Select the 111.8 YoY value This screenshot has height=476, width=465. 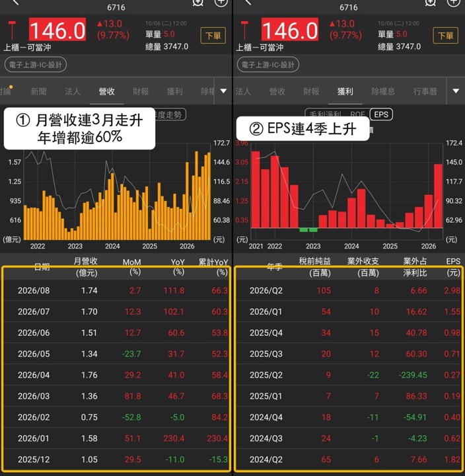point(174,290)
